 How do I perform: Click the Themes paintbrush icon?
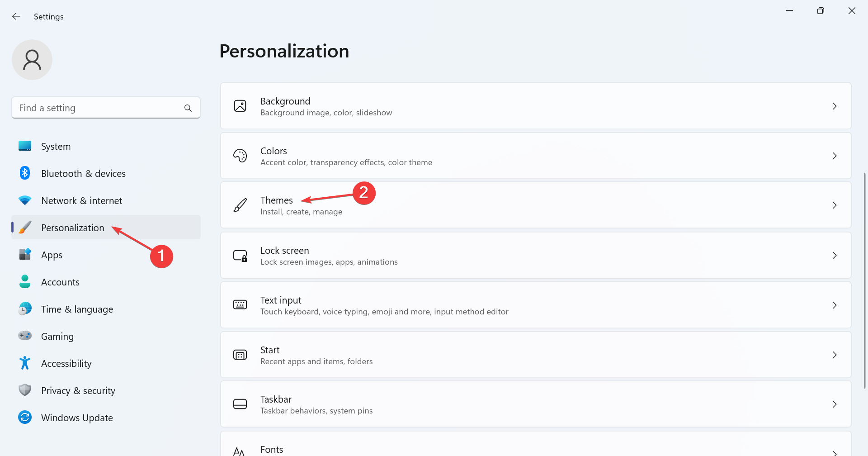[x=240, y=205]
